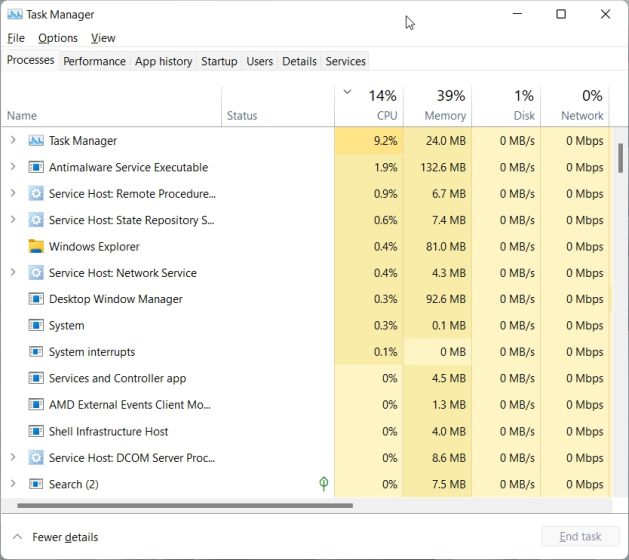Click the End task button

[580, 536]
